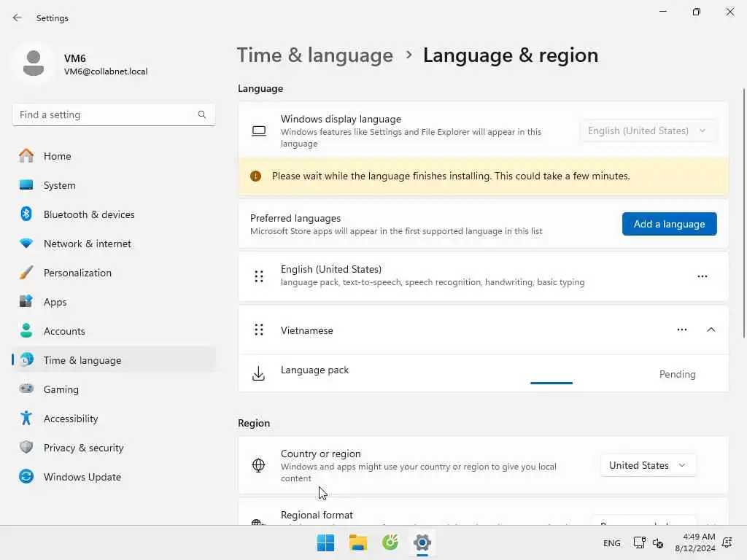This screenshot has height=560, width=747.
Task: Open Windows Update settings
Action: click(x=114, y=477)
